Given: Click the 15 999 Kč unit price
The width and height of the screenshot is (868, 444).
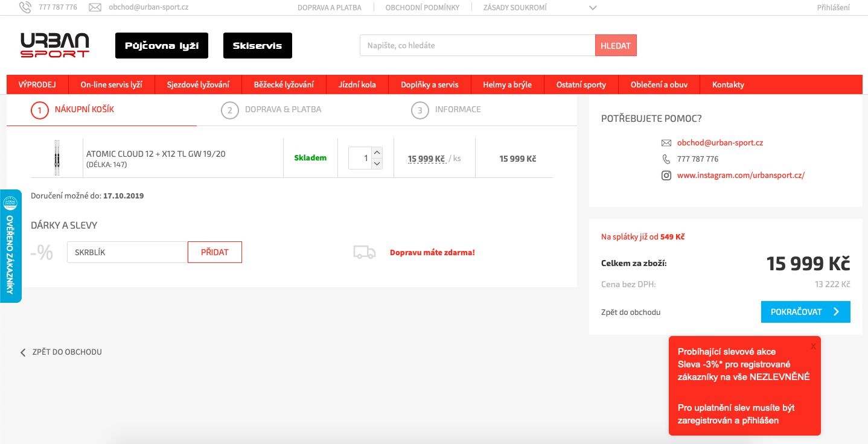Looking at the screenshot, I should coord(426,159).
